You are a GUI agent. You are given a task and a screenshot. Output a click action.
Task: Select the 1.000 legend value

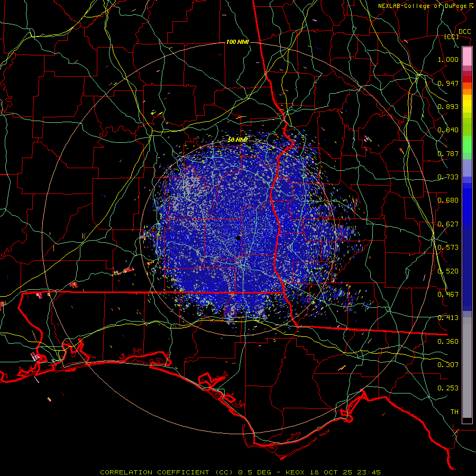coord(448,59)
